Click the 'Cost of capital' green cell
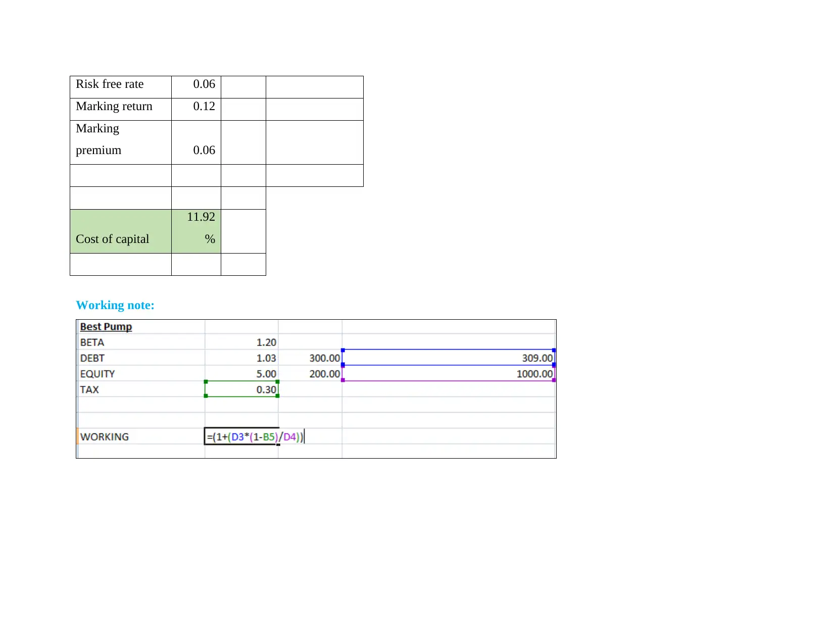The width and height of the screenshot is (834, 644). coord(121,231)
